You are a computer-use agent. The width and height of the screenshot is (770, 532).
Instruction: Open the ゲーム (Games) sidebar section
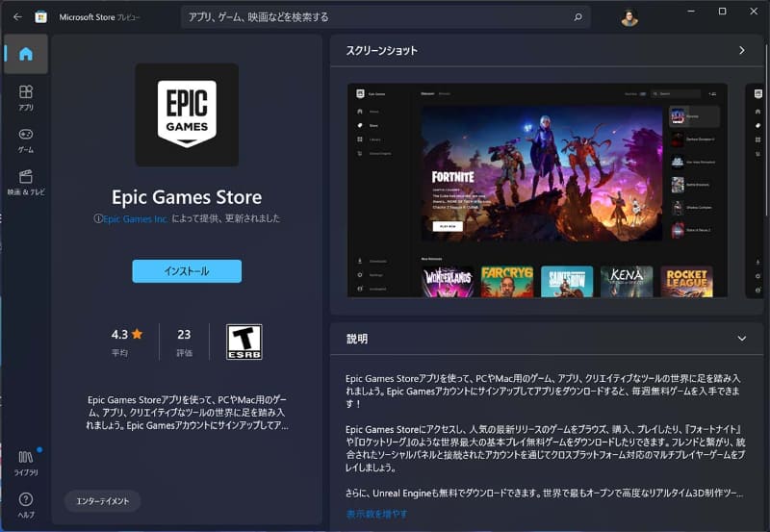point(26,139)
